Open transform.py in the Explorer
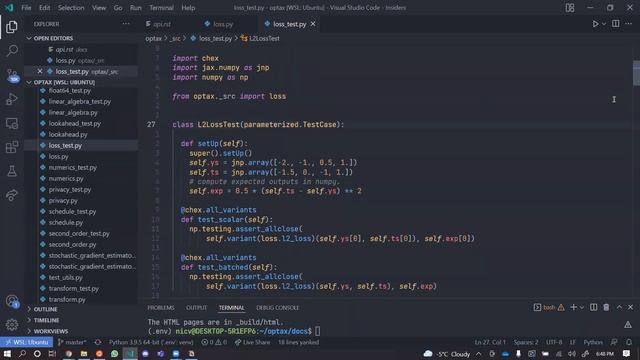 coord(67,299)
